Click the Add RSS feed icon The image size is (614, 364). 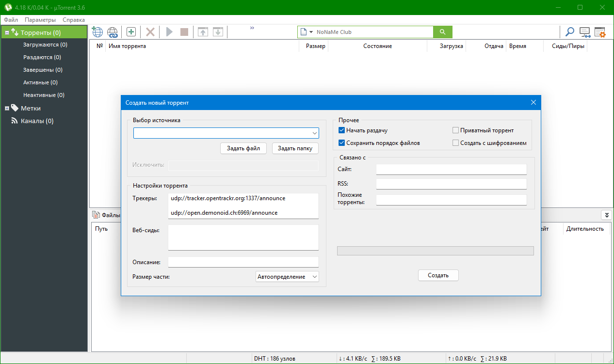[113, 32]
